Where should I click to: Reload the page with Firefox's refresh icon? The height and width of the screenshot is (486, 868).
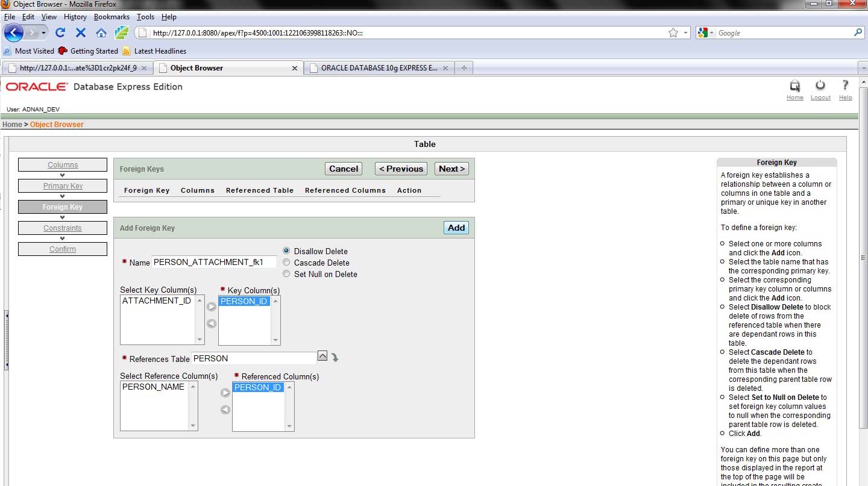click(60, 33)
